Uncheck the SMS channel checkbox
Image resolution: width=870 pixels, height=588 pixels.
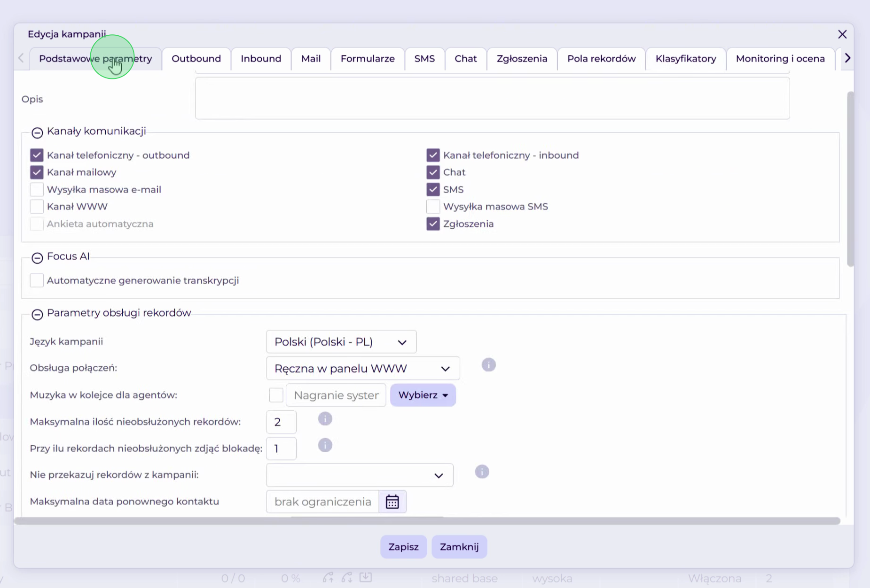point(433,189)
